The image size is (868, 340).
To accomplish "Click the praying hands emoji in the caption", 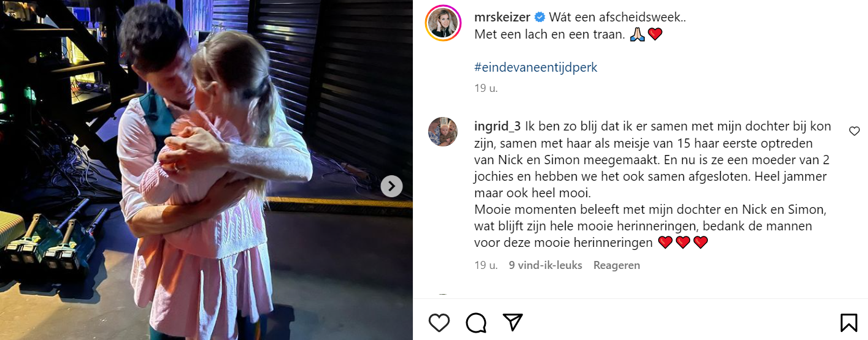I will tap(637, 34).
